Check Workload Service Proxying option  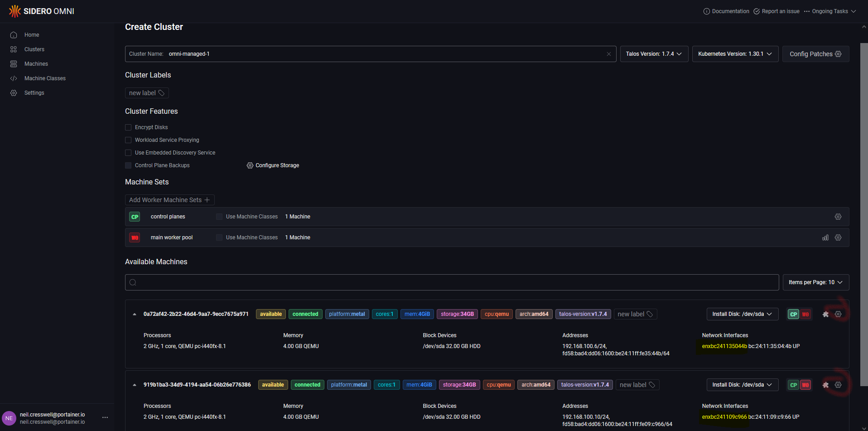point(128,140)
